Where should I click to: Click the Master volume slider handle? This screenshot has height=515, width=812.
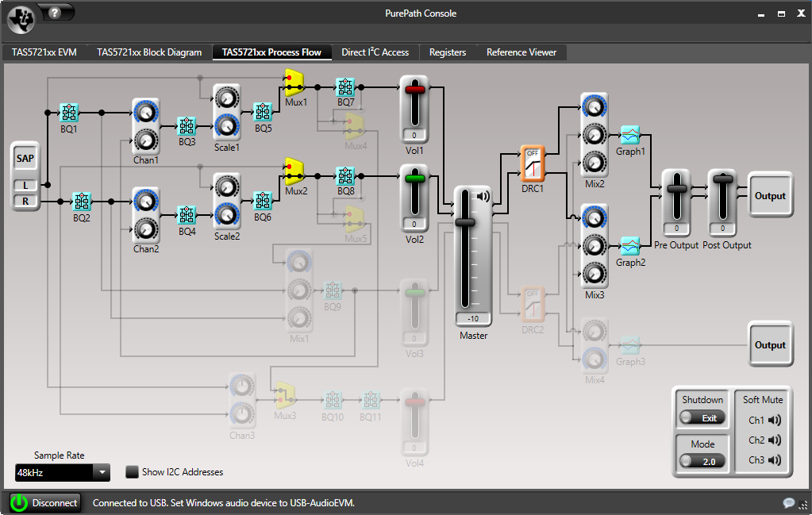464,222
